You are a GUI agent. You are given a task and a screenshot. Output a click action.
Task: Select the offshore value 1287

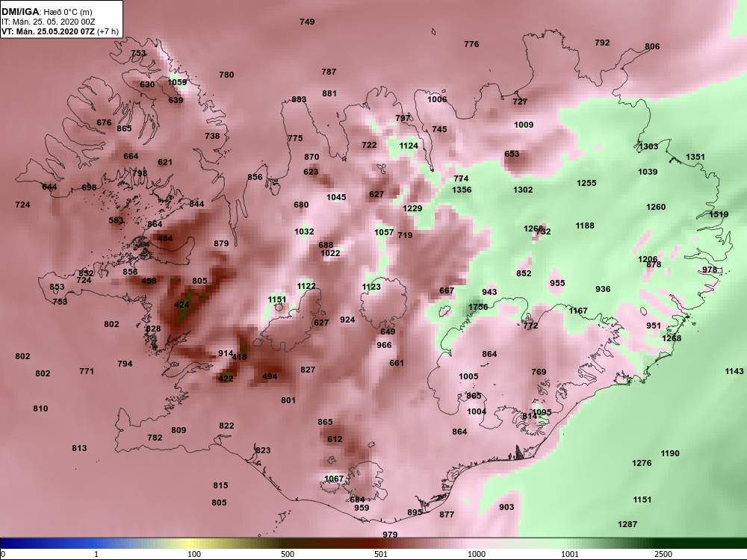[x=627, y=524]
